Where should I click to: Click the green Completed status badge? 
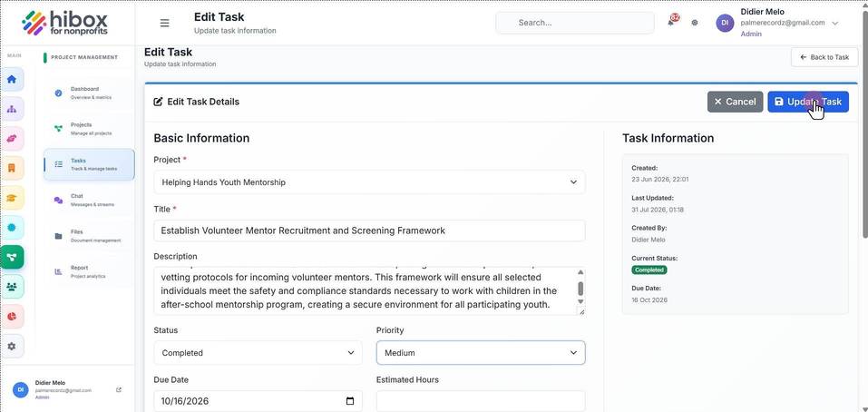649,270
